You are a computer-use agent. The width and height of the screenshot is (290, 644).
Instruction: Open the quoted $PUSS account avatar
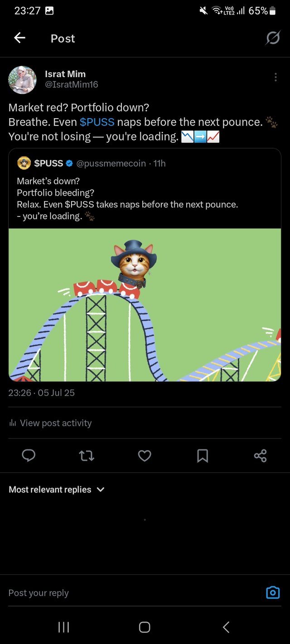[24, 163]
